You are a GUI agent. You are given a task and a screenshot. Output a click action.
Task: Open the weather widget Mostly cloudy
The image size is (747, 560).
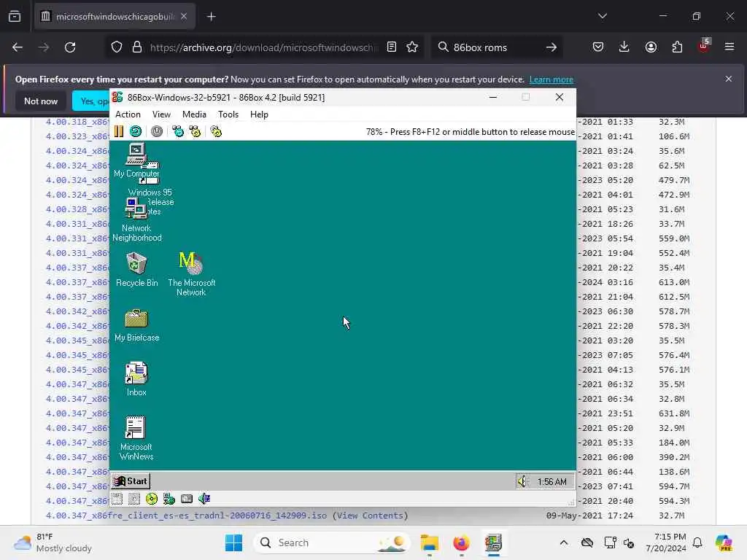(x=53, y=542)
